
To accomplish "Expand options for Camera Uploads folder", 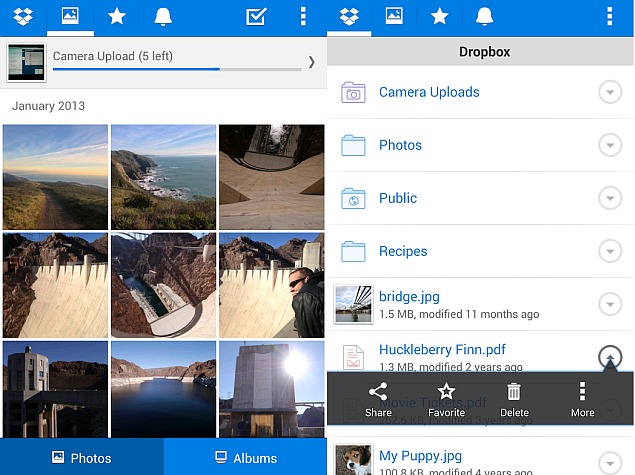I will [x=610, y=92].
